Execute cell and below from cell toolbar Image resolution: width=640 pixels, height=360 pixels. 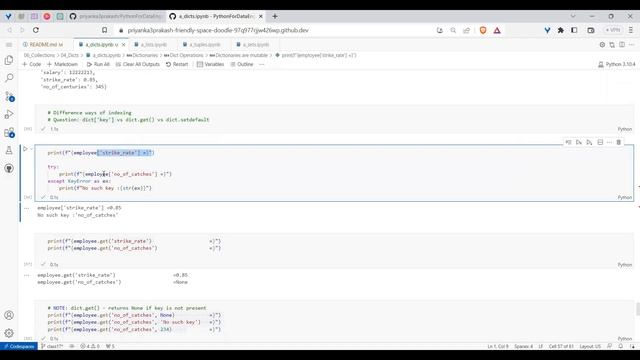[589, 142]
